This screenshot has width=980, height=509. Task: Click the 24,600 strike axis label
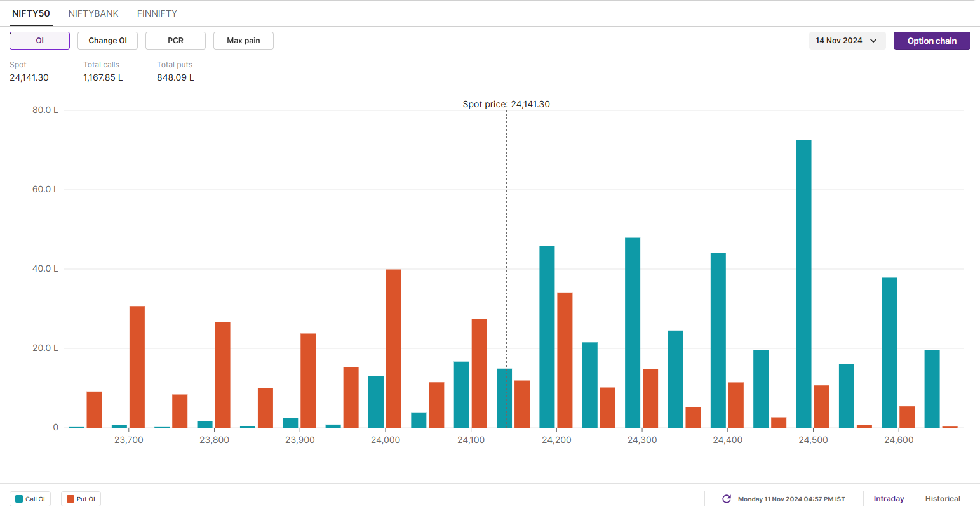899,440
